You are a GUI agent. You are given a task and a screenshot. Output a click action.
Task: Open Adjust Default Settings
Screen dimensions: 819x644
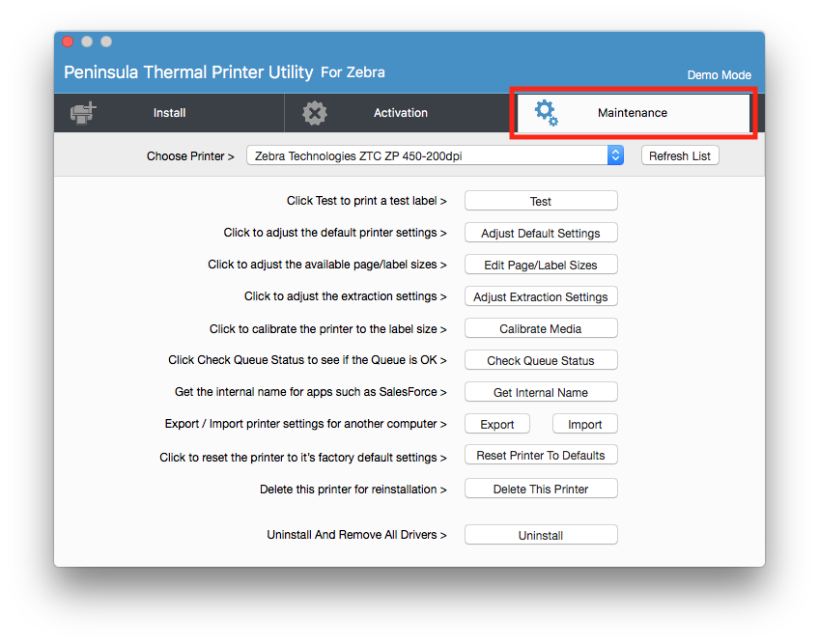coord(541,233)
